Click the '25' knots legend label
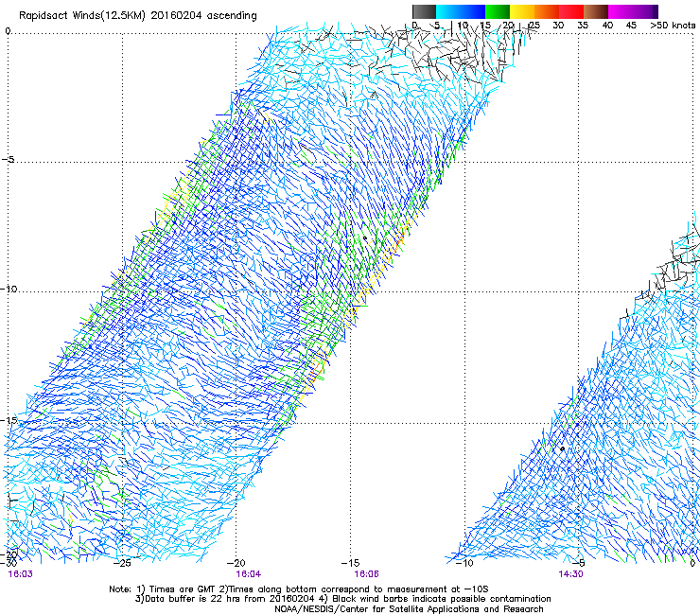Image resolution: width=700 pixels, height=615 pixels. [x=534, y=25]
